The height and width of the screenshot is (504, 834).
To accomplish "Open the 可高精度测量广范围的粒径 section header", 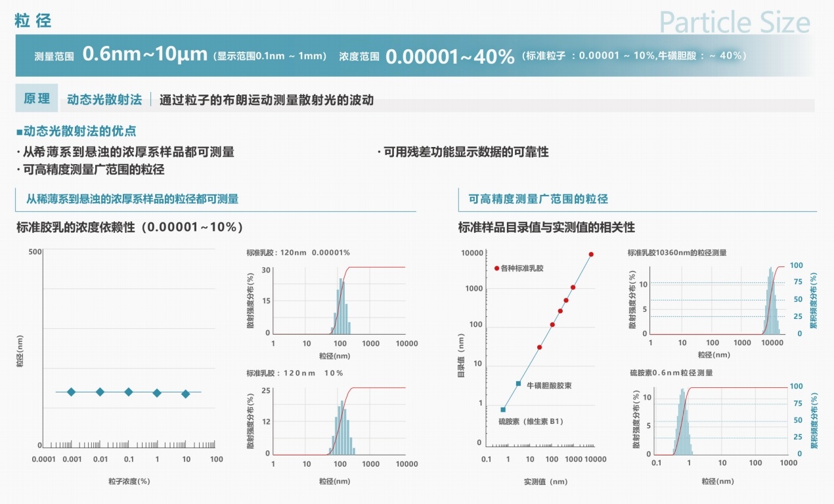I will (538, 199).
